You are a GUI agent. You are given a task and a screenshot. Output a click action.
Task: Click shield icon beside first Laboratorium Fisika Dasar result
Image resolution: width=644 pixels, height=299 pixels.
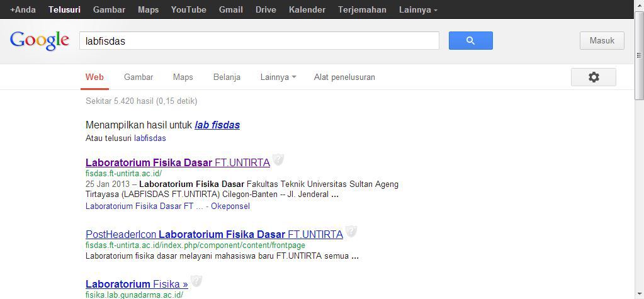(278, 159)
